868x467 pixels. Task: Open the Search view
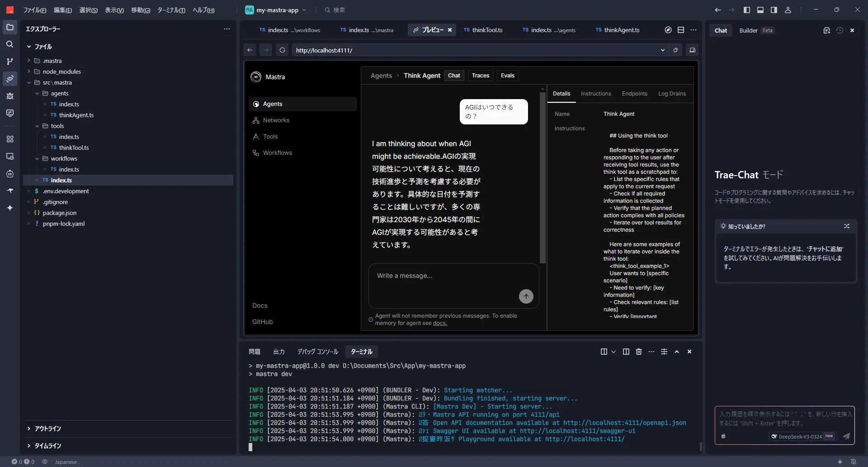(x=10, y=44)
